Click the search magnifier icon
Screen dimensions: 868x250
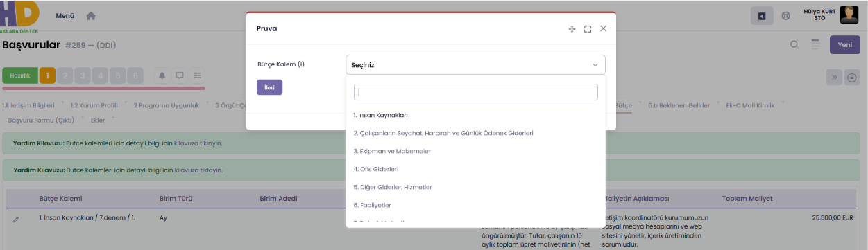pos(794,45)
